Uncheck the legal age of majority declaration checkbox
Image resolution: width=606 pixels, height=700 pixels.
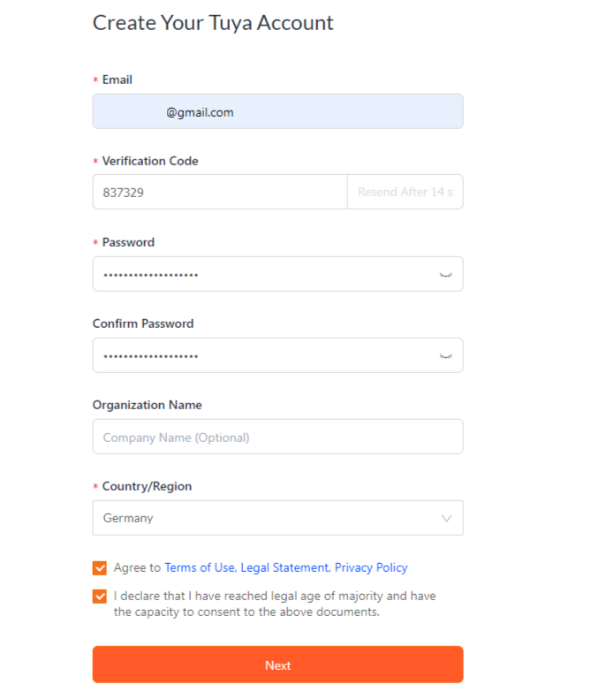coord(100,597)
